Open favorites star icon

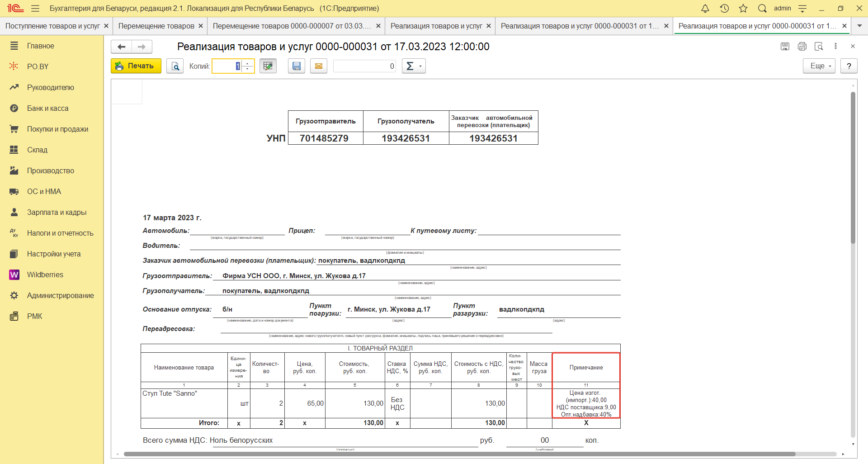(x=743, y=8)
